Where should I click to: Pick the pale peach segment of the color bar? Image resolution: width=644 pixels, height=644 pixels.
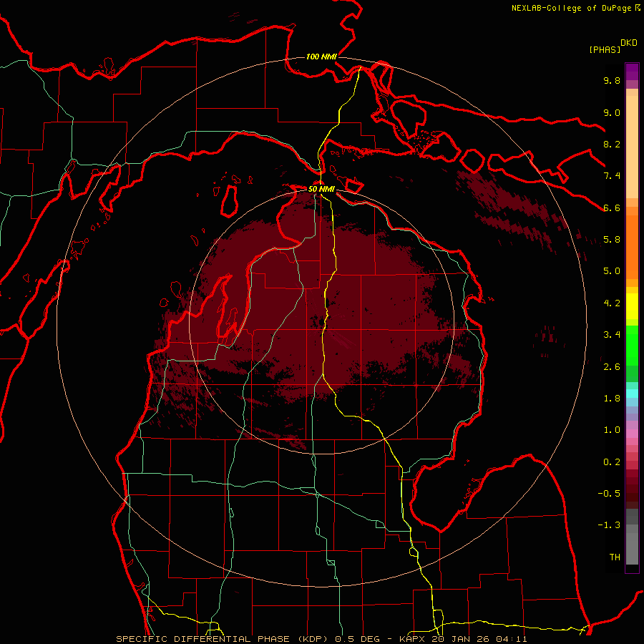click(x=632, y=147)
